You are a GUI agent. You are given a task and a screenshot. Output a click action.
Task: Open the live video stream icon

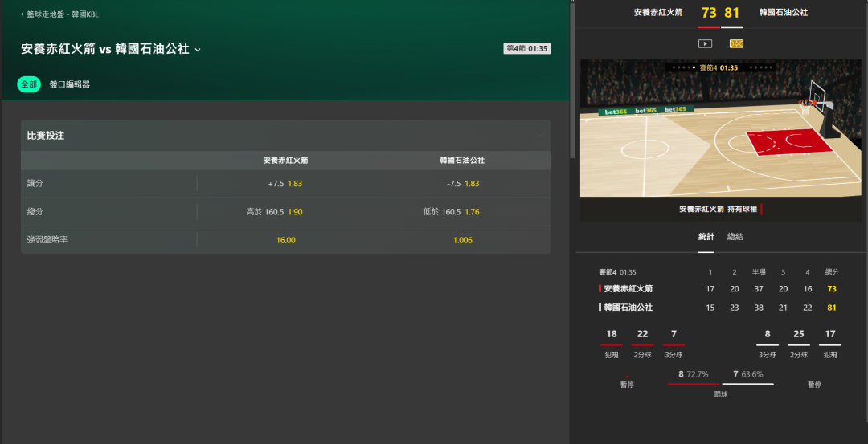[x=705, y=43]
